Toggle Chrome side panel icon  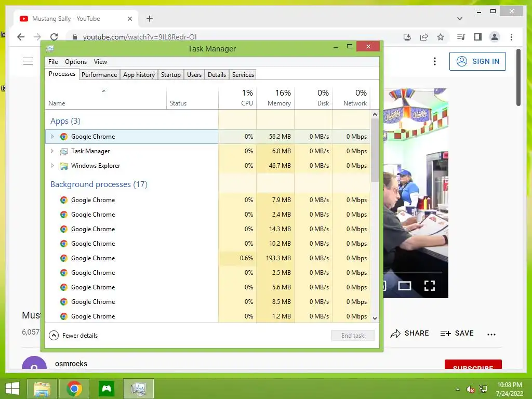pos(478,37)
